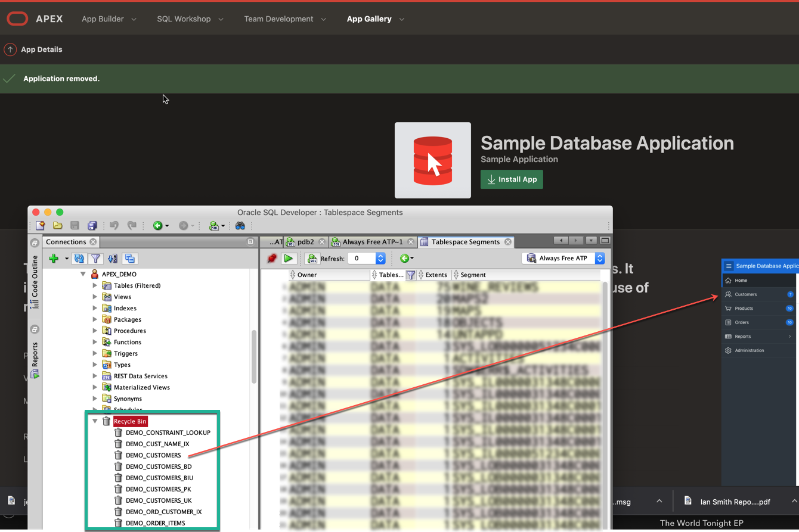
Task: Click the Install App button
Action: point(512,179)
